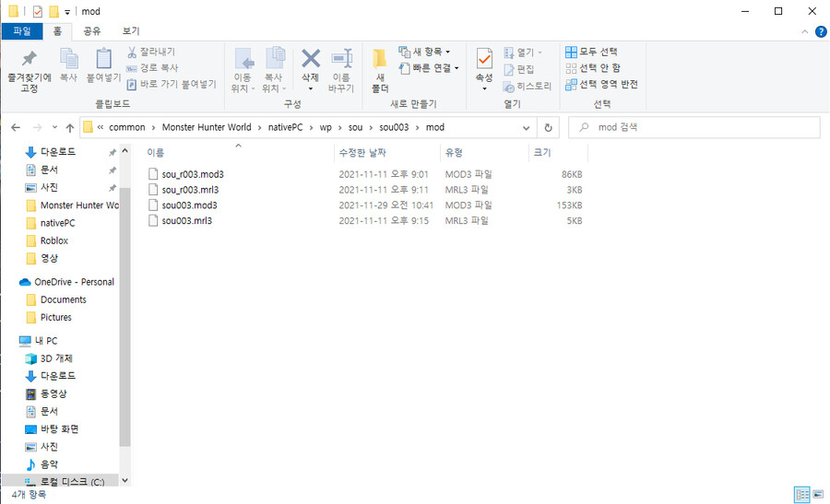Open New item (새 항목) dropdown
This screenshot has width=830, height=504.
424,52
